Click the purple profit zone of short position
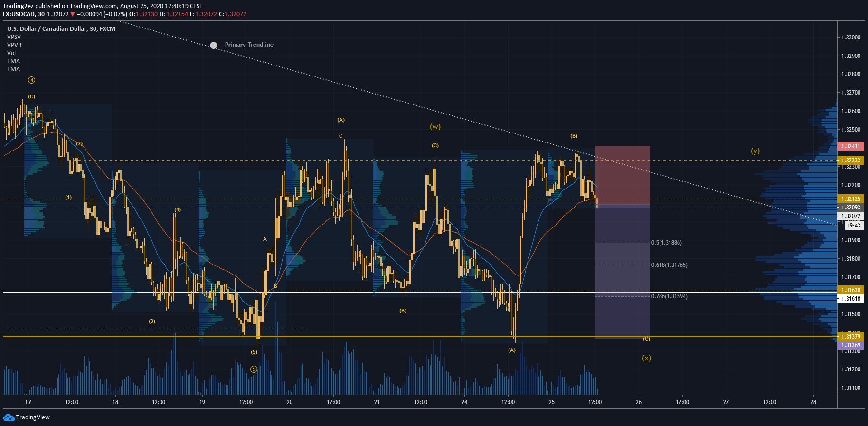The height and width of the screenshot is (426, 868). pos(622,271)
